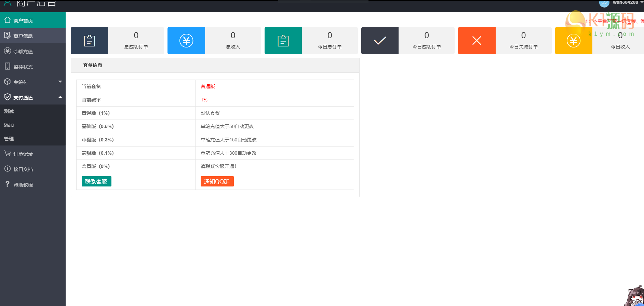Image resolution: width=644 pixels, height=306 pixels.
Task: Click the clipboard icon for 总成功订单
Action: 89,41
